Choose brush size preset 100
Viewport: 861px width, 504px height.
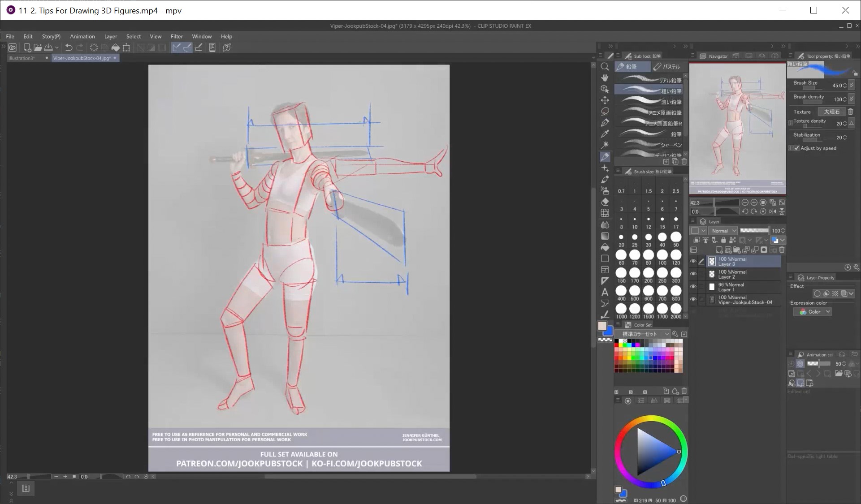click(x=662, y=258)
